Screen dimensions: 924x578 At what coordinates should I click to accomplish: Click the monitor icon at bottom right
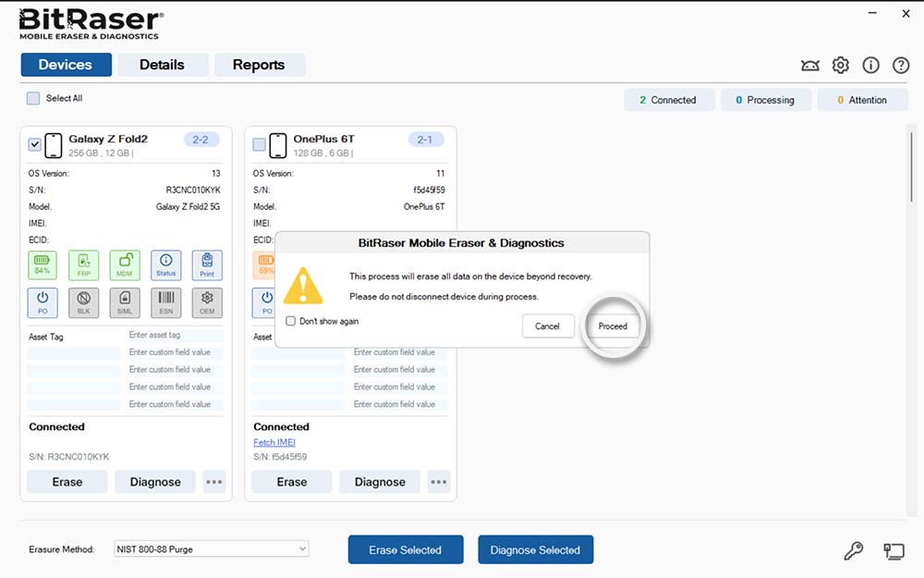(894, 551)
